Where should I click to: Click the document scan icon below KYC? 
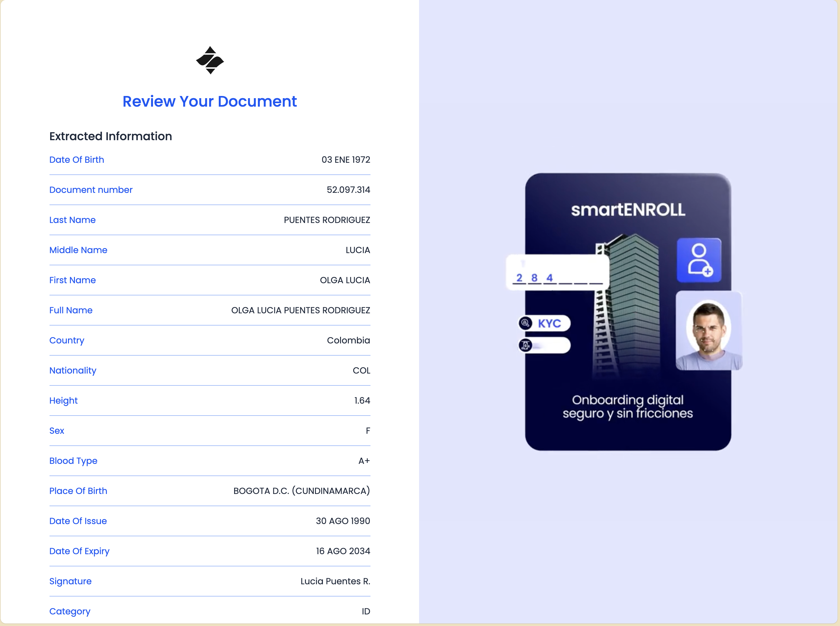(x=525, y=345)
